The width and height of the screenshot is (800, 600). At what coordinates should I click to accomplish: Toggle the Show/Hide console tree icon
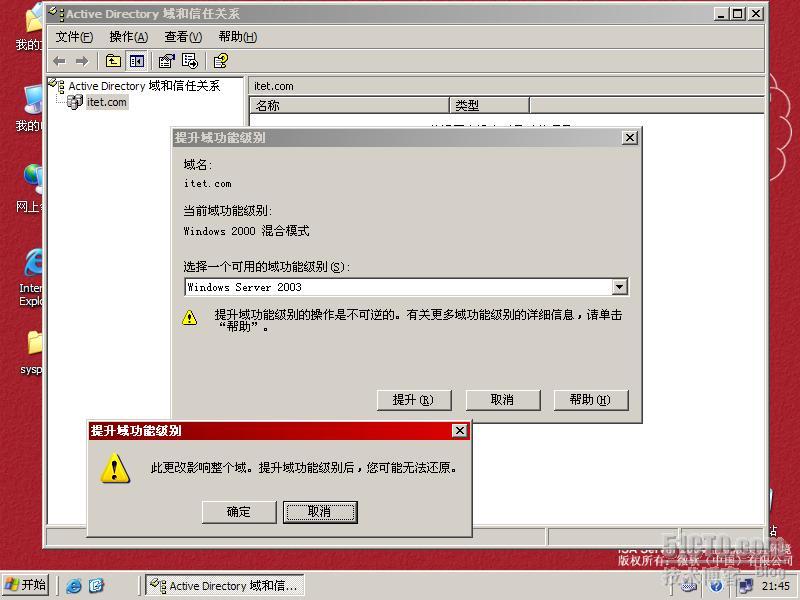(x=137, y=61)
